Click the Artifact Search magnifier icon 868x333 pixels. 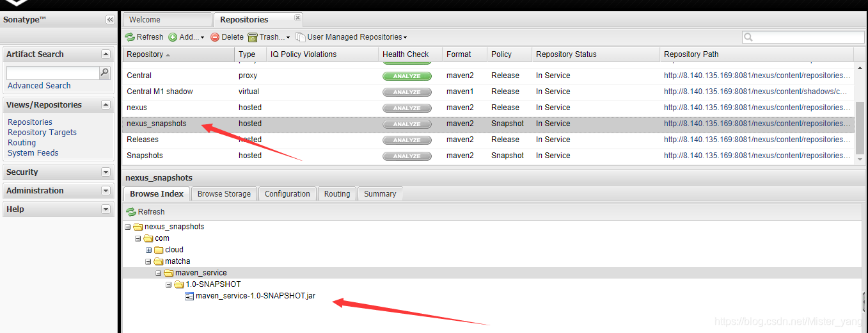[105, 73]
